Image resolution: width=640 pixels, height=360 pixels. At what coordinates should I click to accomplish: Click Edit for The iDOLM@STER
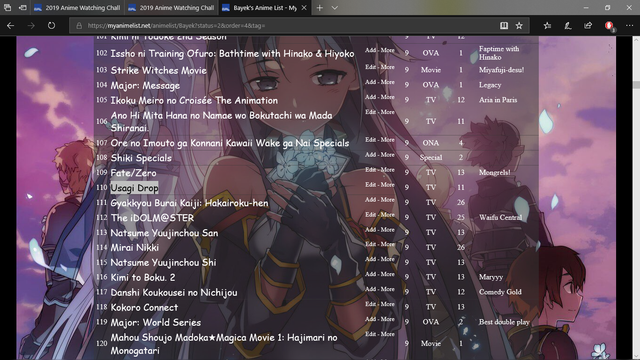[x=370, y=215]
